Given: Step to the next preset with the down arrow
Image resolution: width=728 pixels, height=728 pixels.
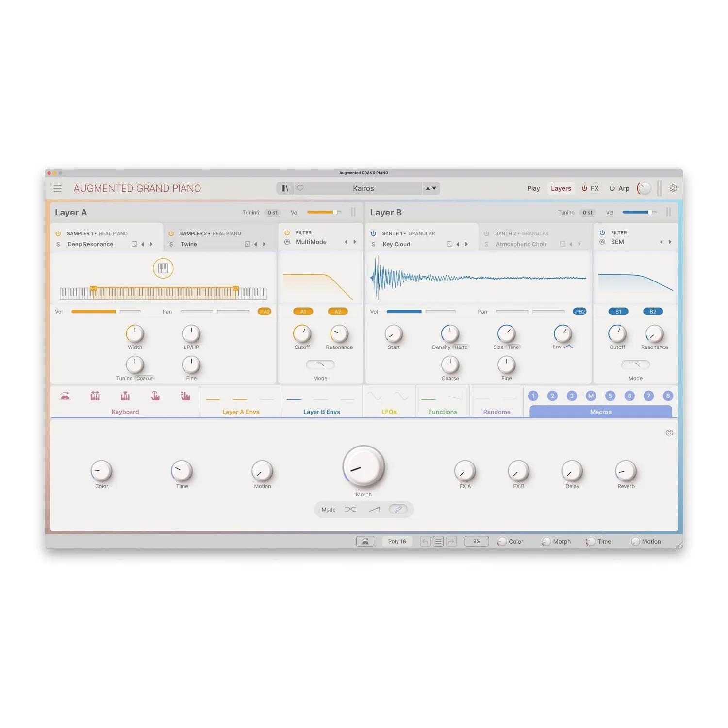Looking at the screenshot, I should click(434, 188).
